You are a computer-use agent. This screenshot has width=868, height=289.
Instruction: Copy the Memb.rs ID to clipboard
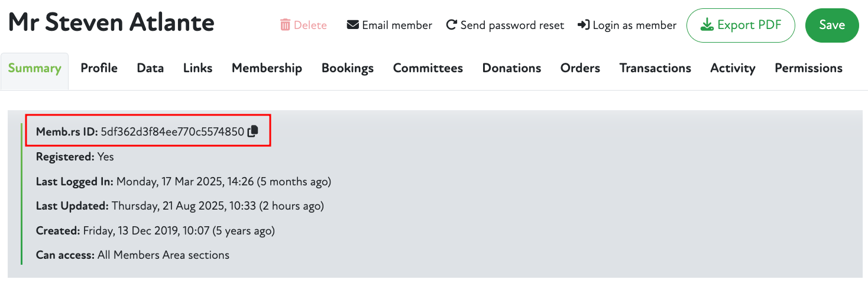click(253, 131)
